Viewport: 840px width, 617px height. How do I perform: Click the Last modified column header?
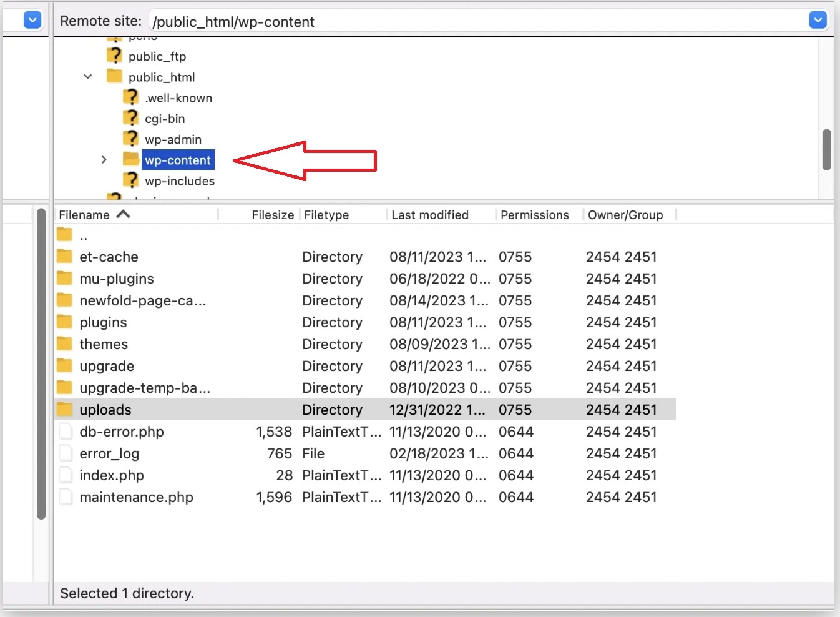coord(430,214)
